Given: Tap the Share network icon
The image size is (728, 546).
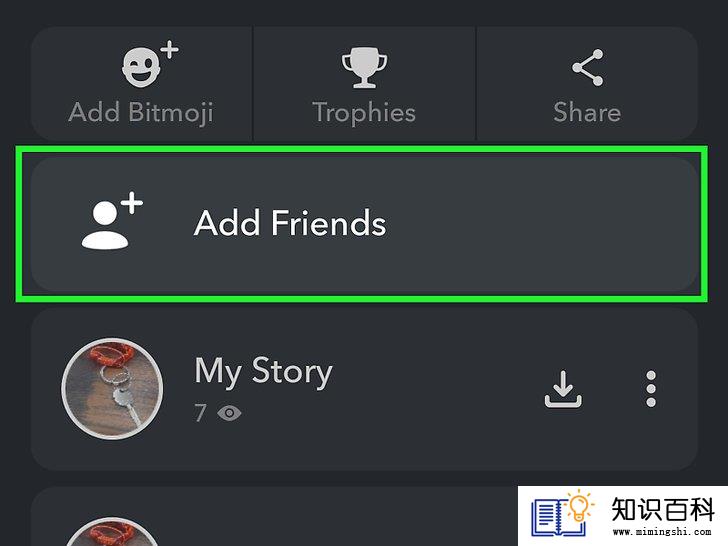Looking at the screenshot, I should pos(588,67).
